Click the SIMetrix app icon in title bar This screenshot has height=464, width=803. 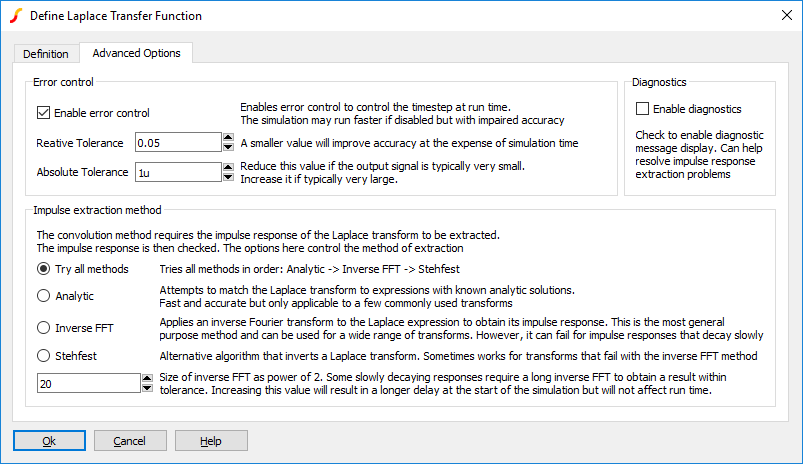tap(15, 16)
